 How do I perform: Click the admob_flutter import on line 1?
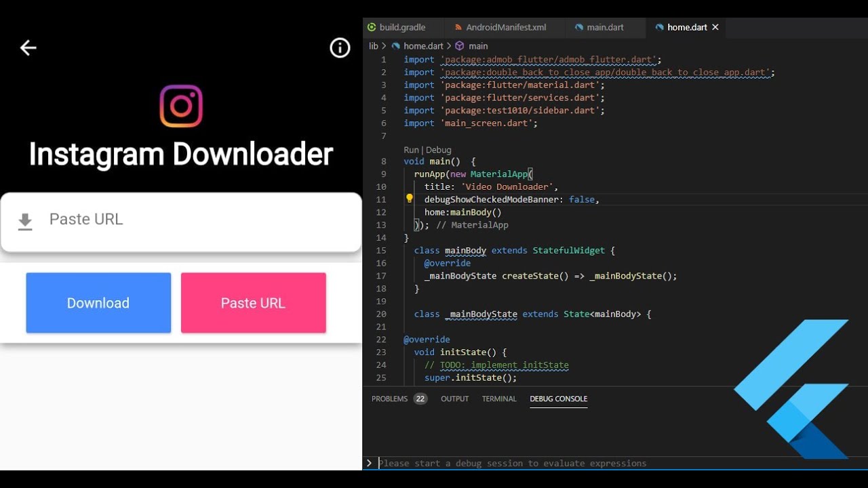pos(532,60)
